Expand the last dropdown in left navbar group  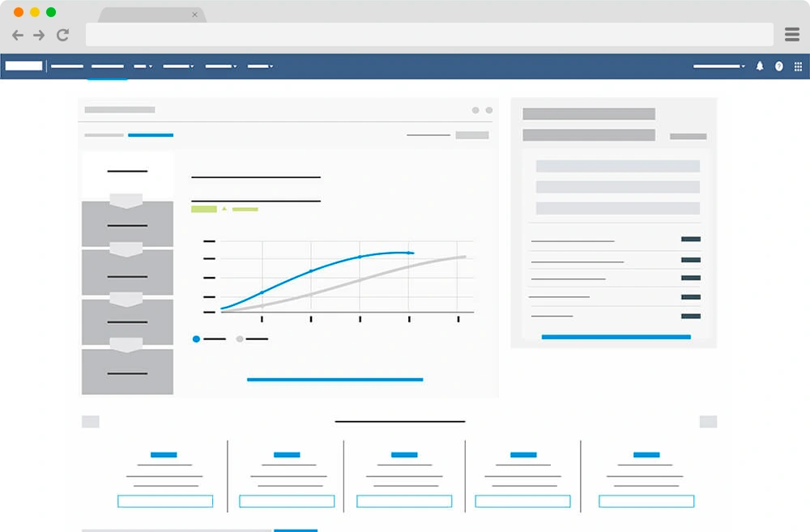(x=259, y=66)
